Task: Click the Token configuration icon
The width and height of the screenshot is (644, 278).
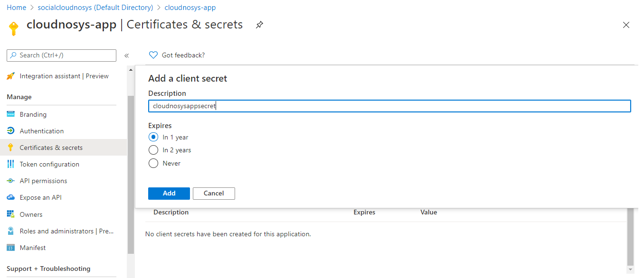Action: tap(11, 164)
